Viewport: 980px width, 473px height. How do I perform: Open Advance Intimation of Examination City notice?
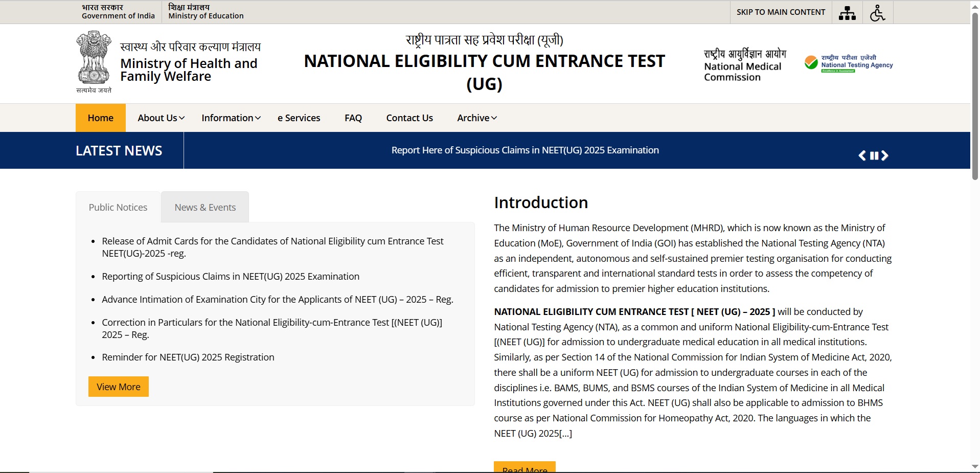tap(278, 300)
